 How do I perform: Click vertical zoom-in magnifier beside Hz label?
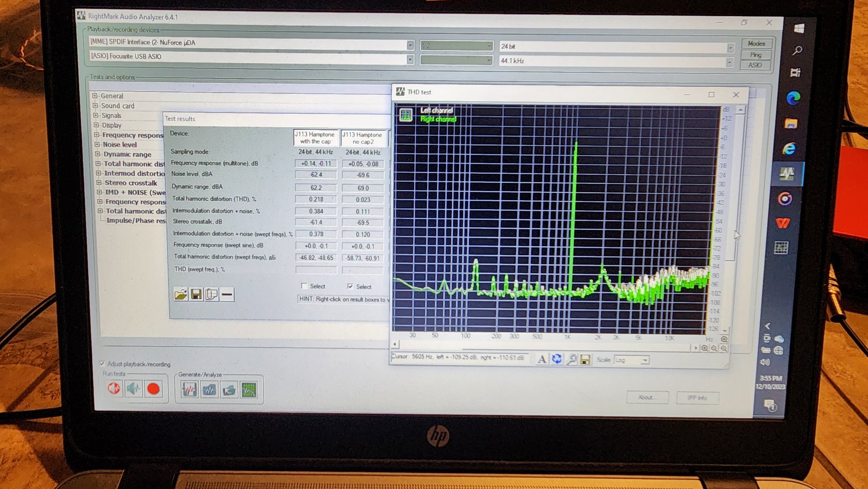point(724,339)
